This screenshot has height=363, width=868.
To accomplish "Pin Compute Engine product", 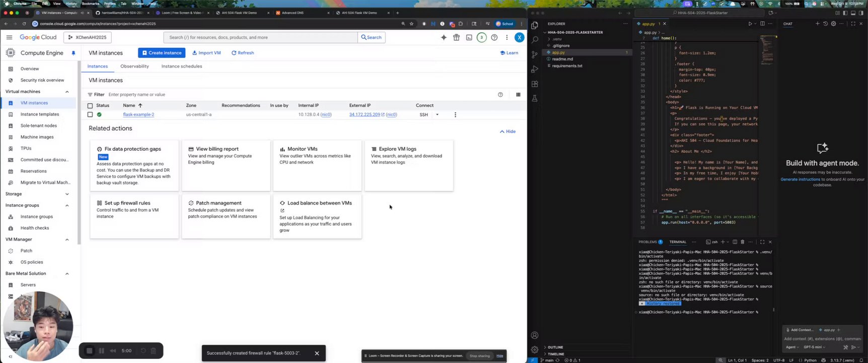I will 74,53.
